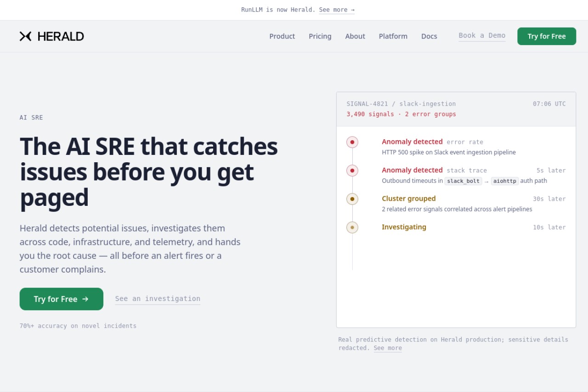Viewport: 588px width, 392px height.
Task: Click the 10s later timestamp
Action: coord(549,227)
